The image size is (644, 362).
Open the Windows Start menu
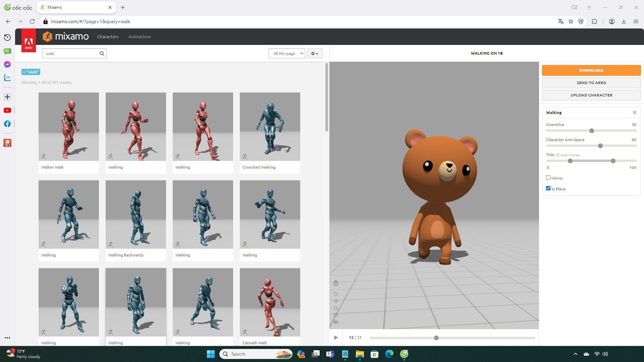(211, 354)
